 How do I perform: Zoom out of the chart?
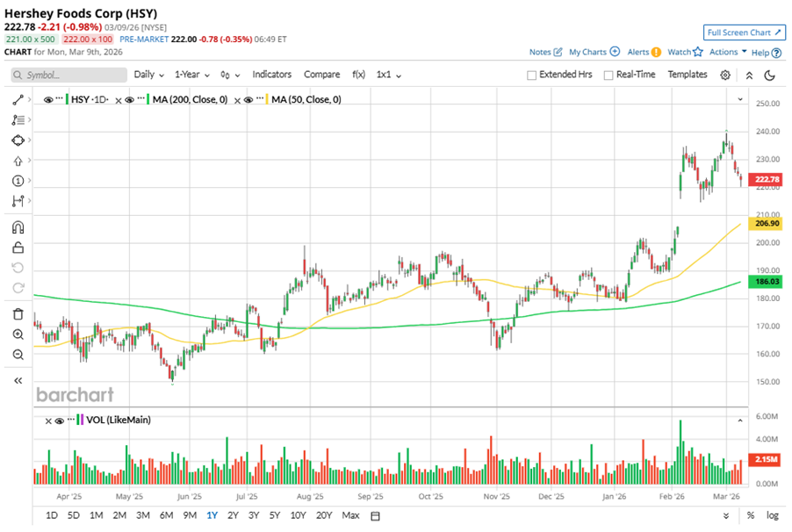[18, 355]
